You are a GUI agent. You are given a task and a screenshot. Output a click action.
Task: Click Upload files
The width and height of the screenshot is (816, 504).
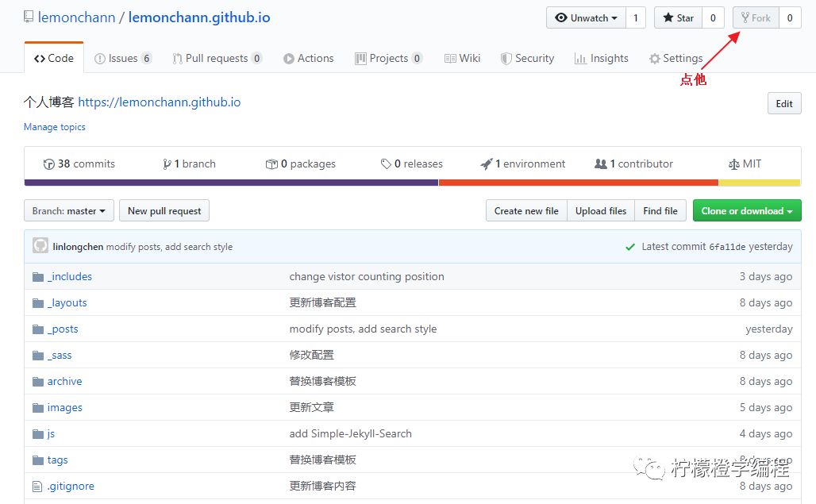tap(601, 210)
